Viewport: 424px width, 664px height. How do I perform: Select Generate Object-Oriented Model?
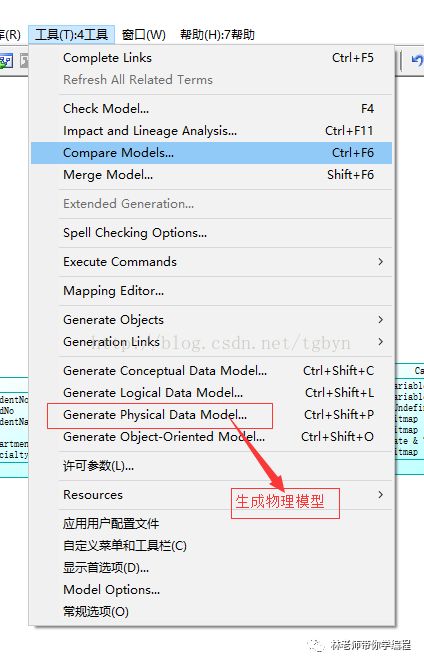pos(212,437)
